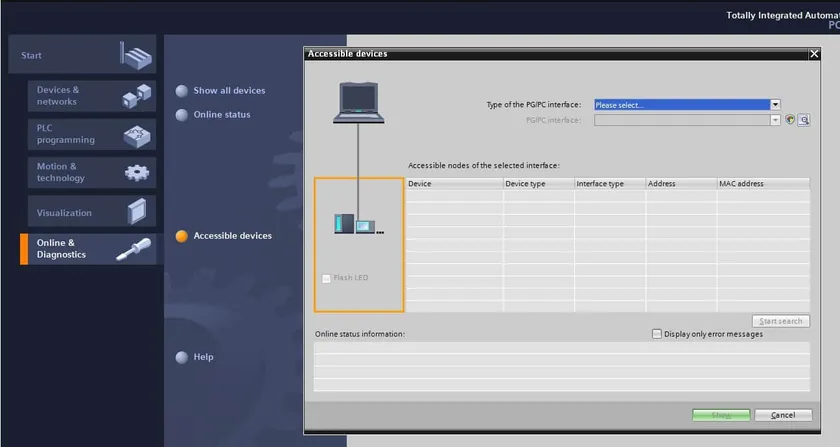Open the Start portal entry

tap(82, 55)
